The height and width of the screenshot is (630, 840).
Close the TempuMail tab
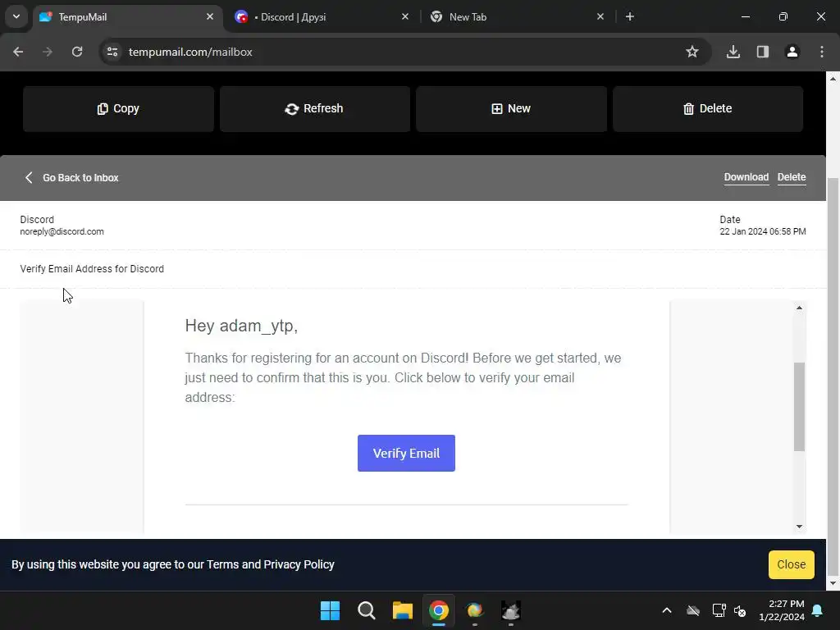(210, 16)
